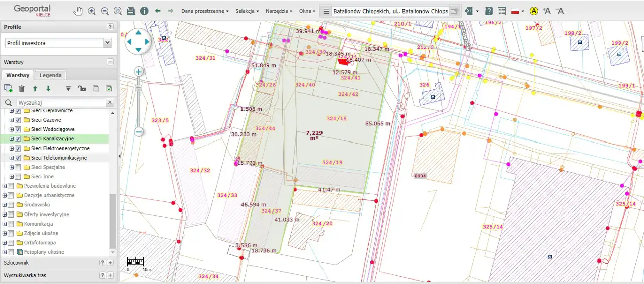Delete selected layer with trash icon
Image resolution: width=644 pixels, height=284 pixels.
click(x=22, y=88)
